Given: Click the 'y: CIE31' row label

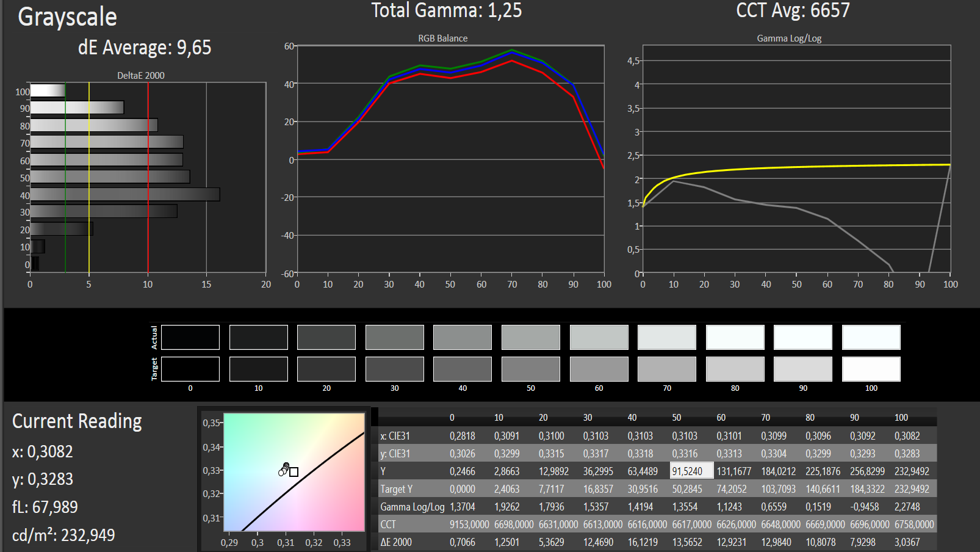Looking at the screenshot, I should 395,454.
